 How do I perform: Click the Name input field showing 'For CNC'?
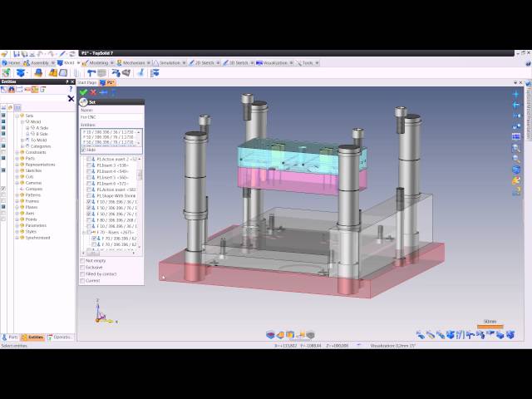pos(111,117)
